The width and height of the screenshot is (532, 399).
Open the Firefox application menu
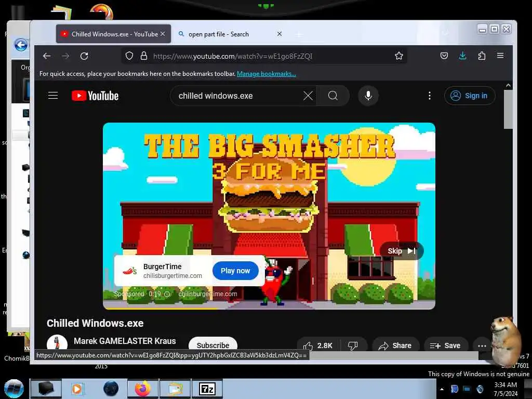(500, 56)
